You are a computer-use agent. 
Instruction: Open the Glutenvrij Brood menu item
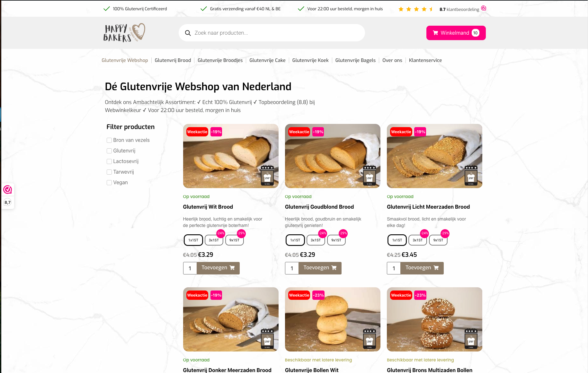(x=173, y=60)
